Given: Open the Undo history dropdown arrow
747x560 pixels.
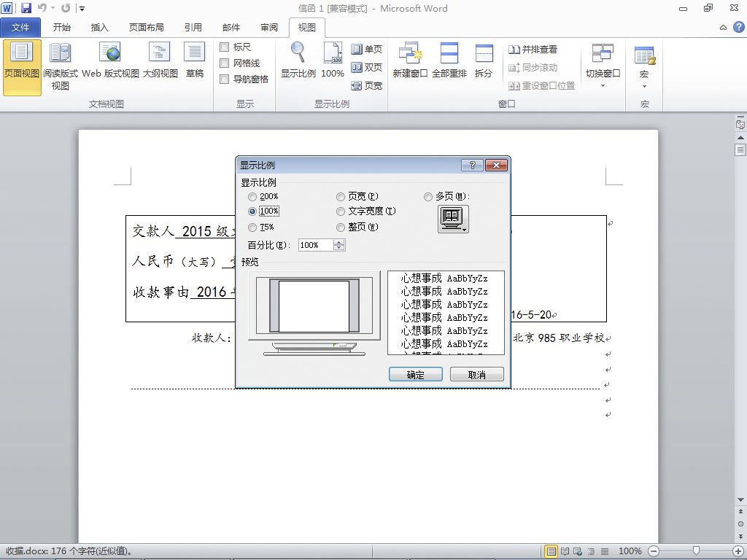Looking at the screenshot, I should [x=53, y=8].
